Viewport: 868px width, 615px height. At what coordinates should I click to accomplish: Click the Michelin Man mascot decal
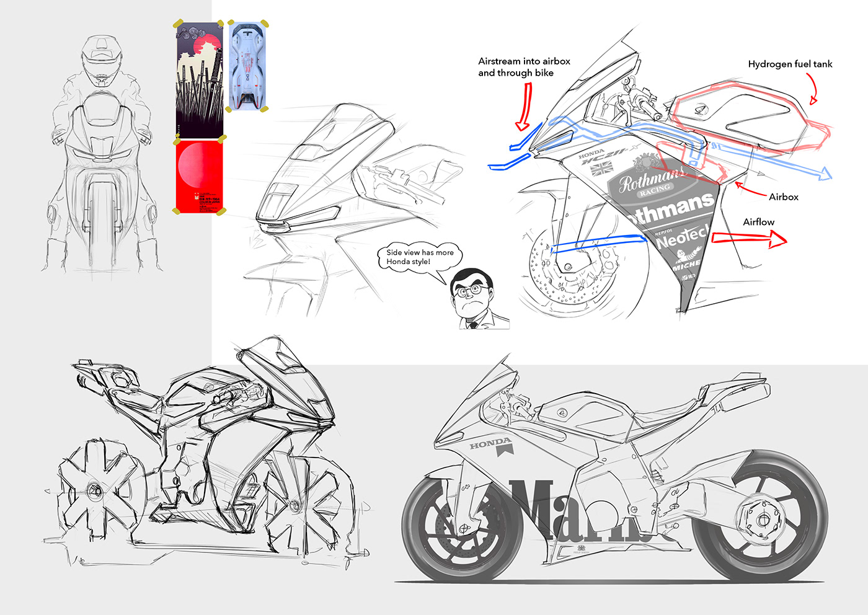coord(682,254)
